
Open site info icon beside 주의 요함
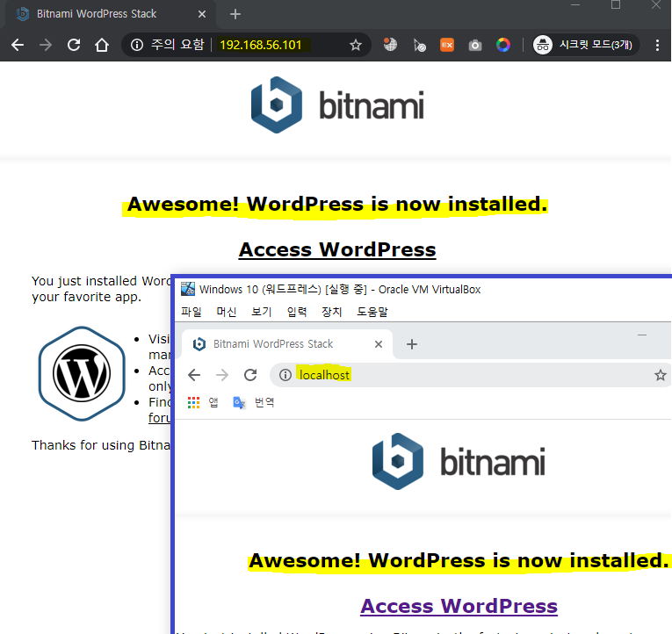coord(137,45)
